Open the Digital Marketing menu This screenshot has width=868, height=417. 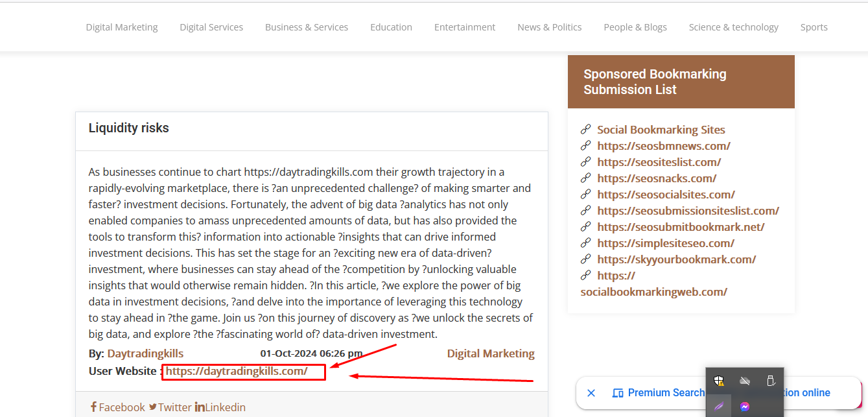(x=122, y=27)
